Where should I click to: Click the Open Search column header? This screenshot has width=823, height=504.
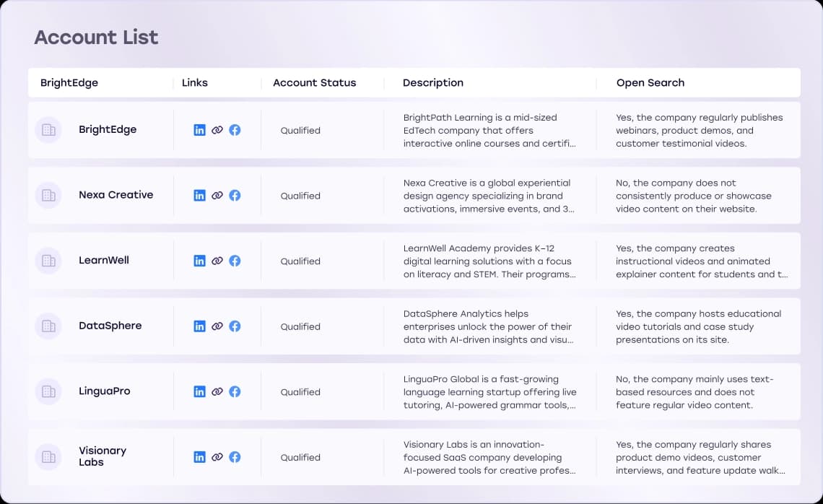(650, 82)
